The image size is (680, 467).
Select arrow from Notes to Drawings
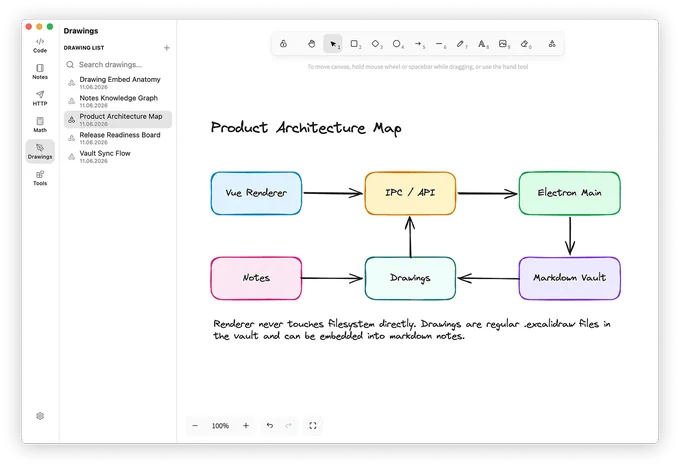332,278
